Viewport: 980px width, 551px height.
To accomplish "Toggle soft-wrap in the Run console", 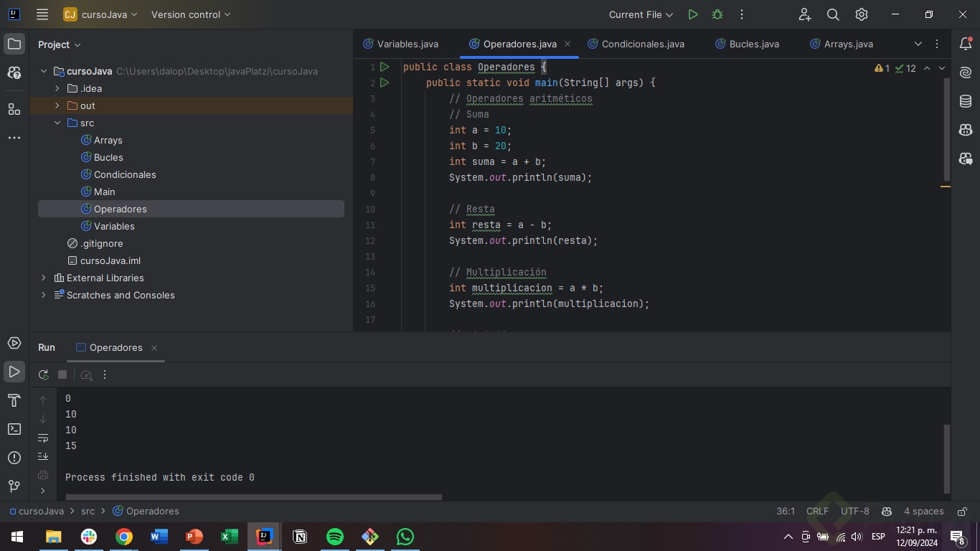I will (x=43, y=438).
